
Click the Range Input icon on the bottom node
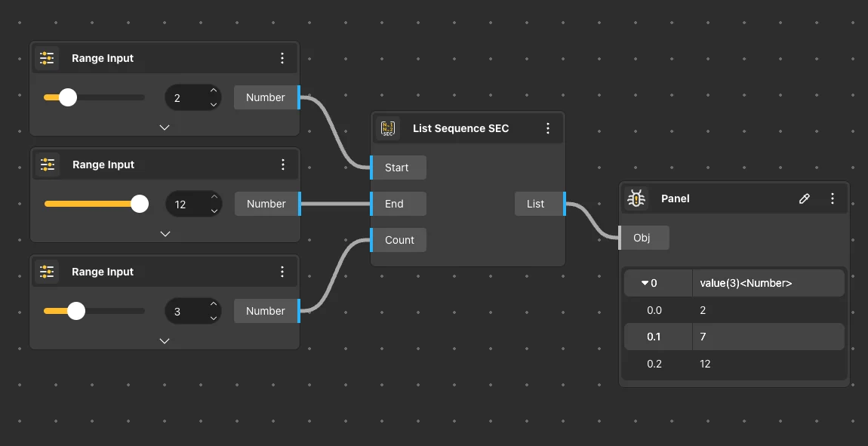coord(47,272)
